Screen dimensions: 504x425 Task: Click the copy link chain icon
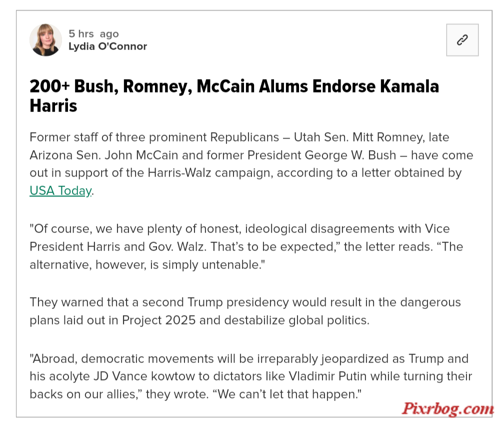pyautogui.click(x=462, y=40)
